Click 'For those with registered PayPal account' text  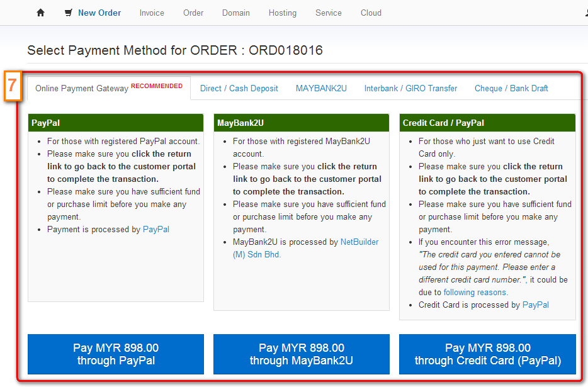(x=123, y=142)
